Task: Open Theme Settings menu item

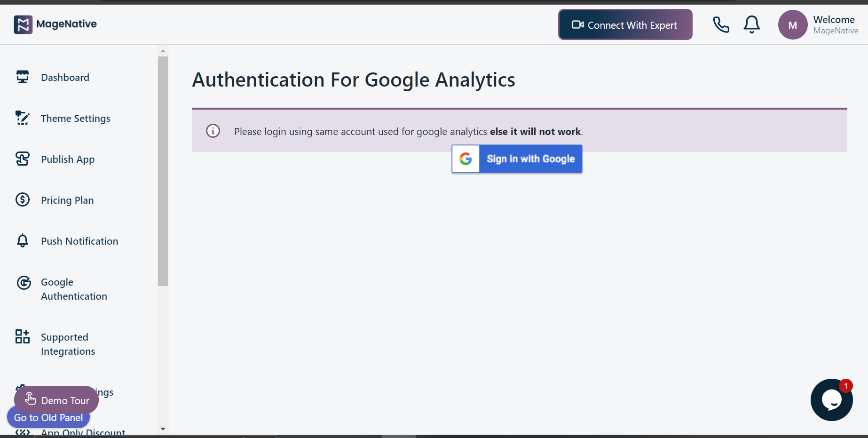Action: [76, 118]
